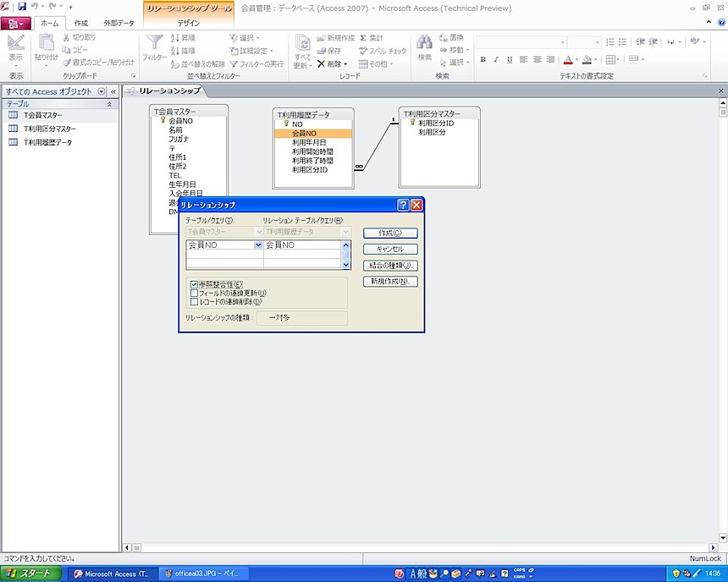Click the Office button
The height and width of the screenshot is (582, 728).
coord(15,23)
